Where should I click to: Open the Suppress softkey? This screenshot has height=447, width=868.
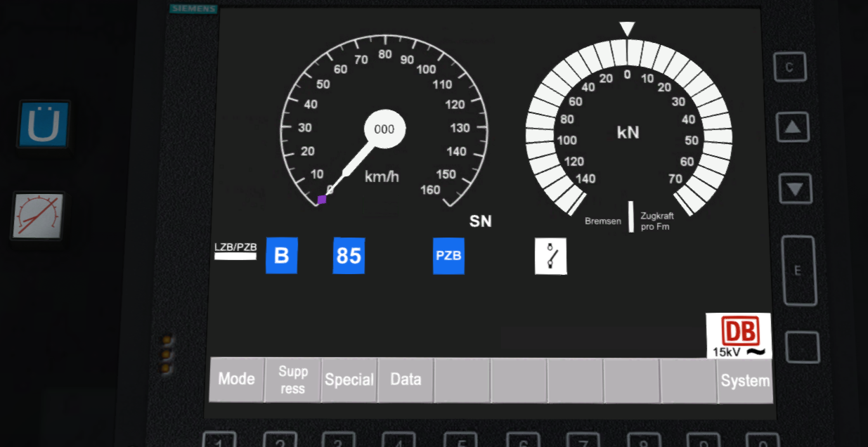(x=292, y=380)
